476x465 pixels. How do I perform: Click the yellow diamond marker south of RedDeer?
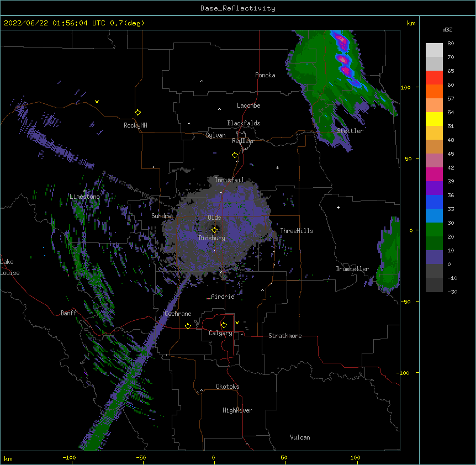coord(235,155)
